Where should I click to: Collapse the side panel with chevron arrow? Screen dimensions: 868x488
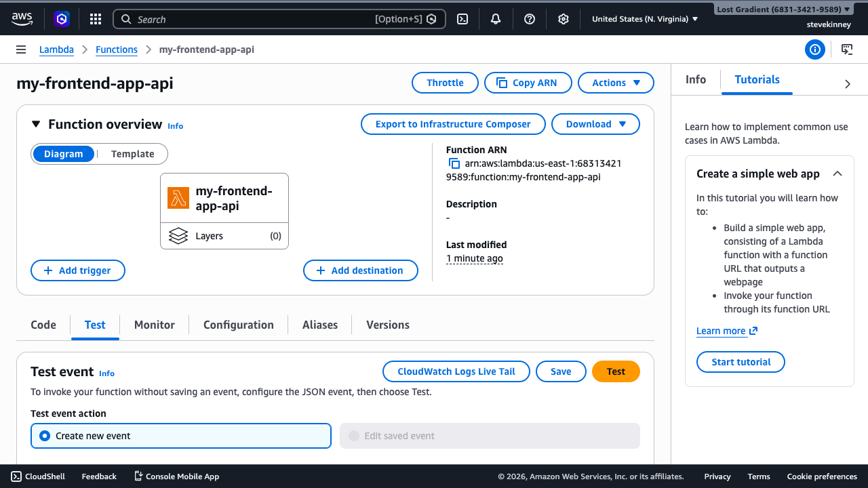pyautogui.click(x=848, y=84)
